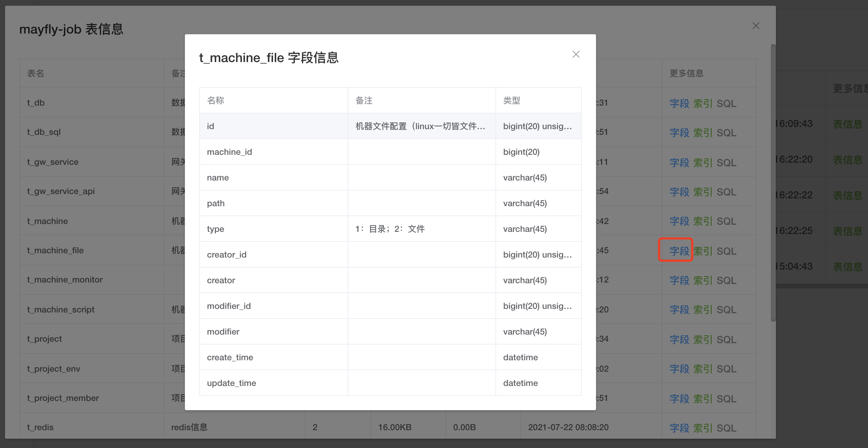868x448 pixels.
Task: Open 索引 link for t_machine row
Action: pyautogui.click(x=703, y=221)
